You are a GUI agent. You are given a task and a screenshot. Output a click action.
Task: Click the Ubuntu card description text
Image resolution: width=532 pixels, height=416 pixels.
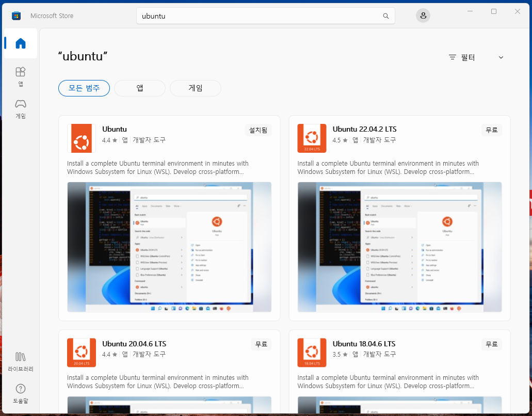(158, 168)
